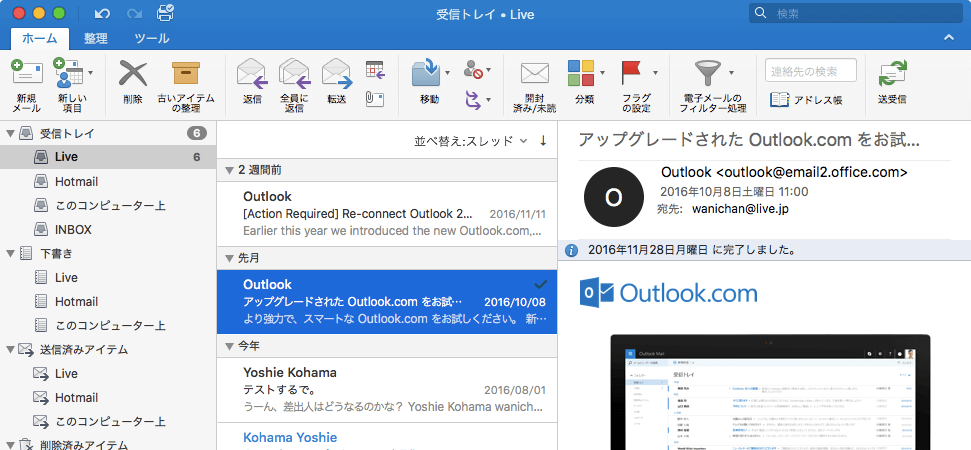The height and width of the screenshot is (450, 971).
Task: Select the Outlook 2016/10/08 message
Action: pos(387,302)
